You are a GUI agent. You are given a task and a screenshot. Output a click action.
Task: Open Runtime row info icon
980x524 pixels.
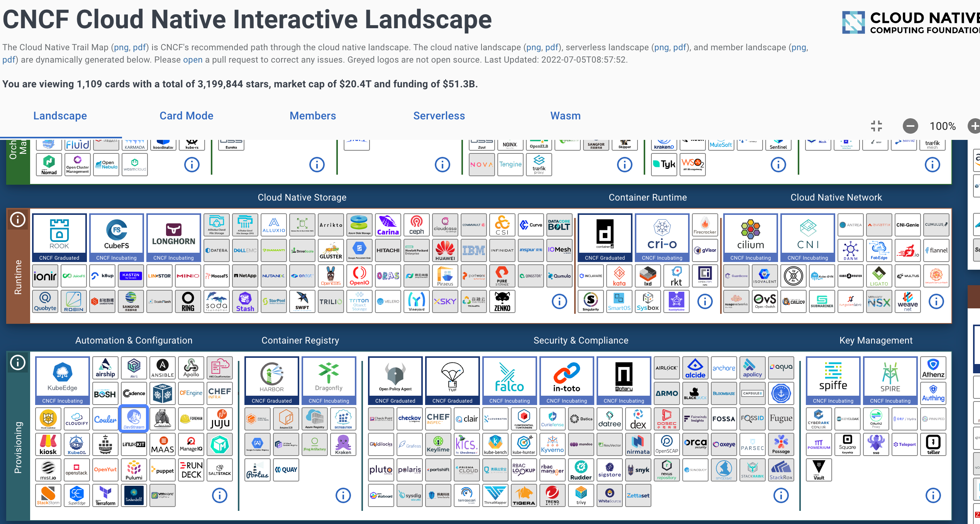click(x=18, y=220)
